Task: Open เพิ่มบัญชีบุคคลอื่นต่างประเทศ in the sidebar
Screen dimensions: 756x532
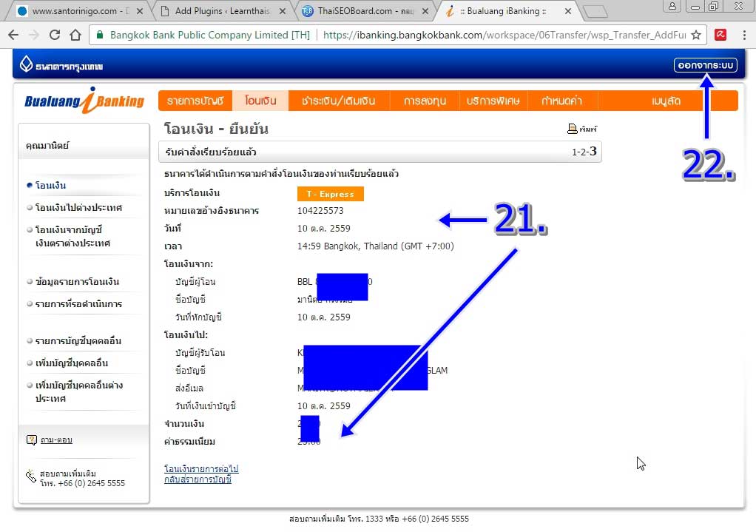Action: tap(79, 391)
